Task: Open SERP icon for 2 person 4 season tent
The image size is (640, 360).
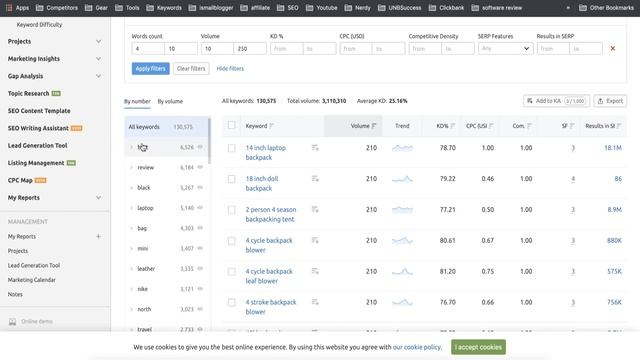Action: tap(315, 209)
